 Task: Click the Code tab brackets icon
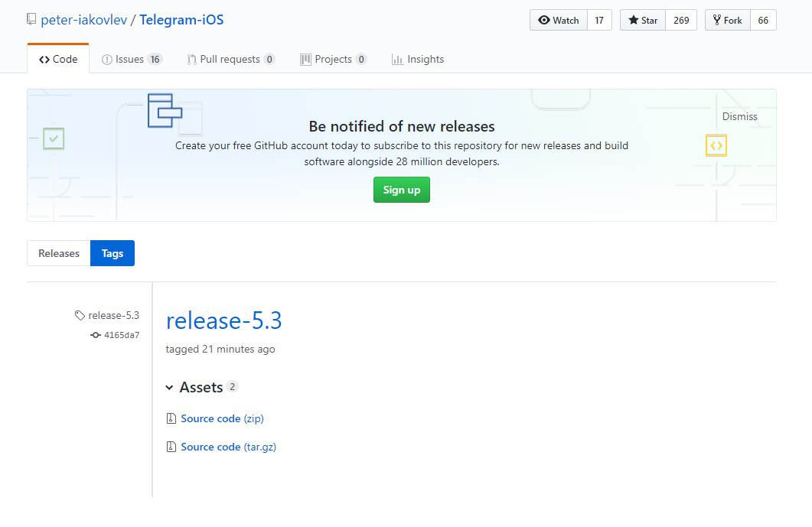click(44, 60)
